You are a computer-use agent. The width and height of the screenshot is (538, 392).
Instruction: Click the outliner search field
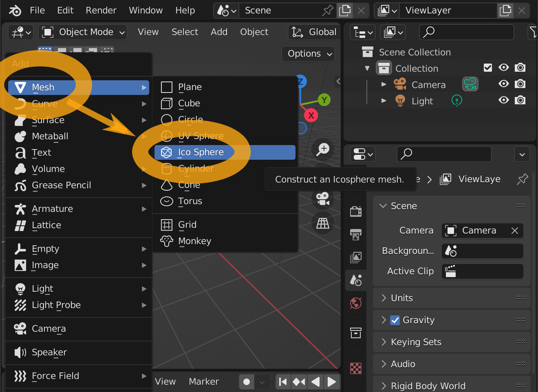click(467, 32)
